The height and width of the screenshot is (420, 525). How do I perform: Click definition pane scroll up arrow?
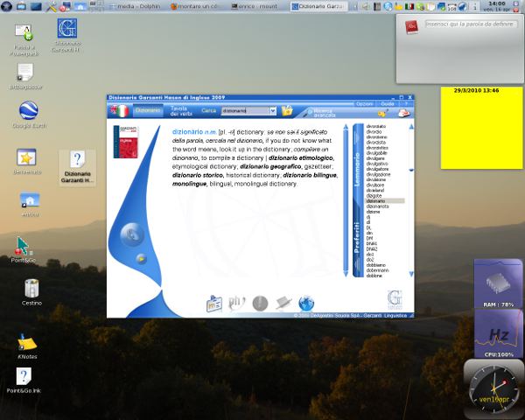point(346,127)
